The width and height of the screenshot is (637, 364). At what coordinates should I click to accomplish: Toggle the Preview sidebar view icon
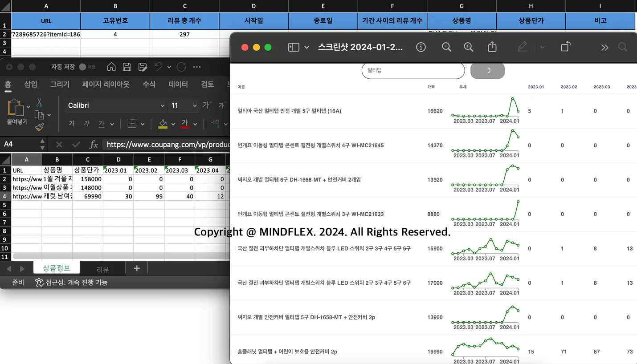(x=294, y=47)
